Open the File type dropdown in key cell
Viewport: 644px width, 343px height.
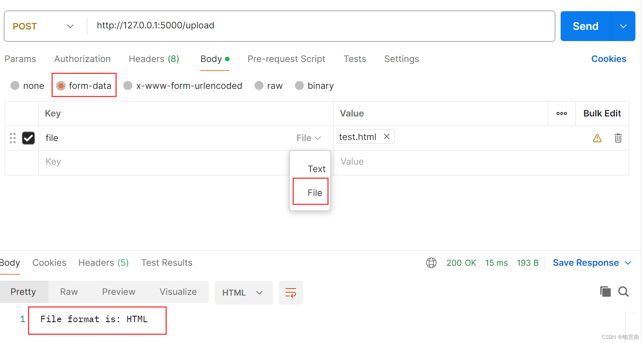click(308, 138)
